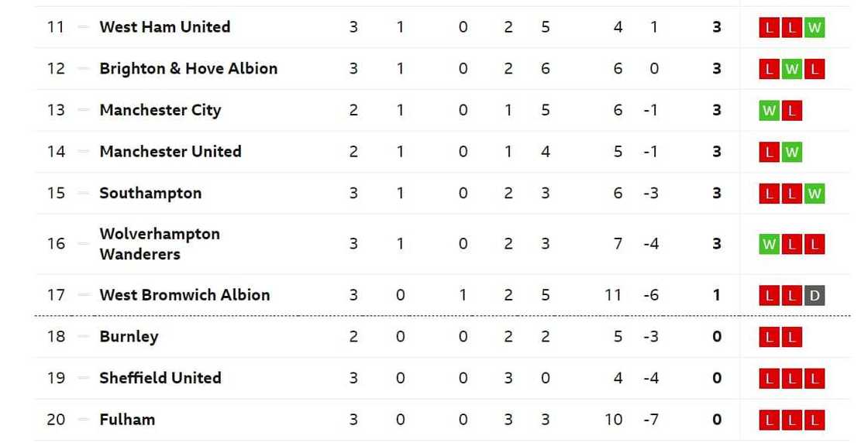The width and height of the screenshot is (868, 443).
Task: Click West Bromwich Albion's grey draw badge
Action: coord(814,295)
